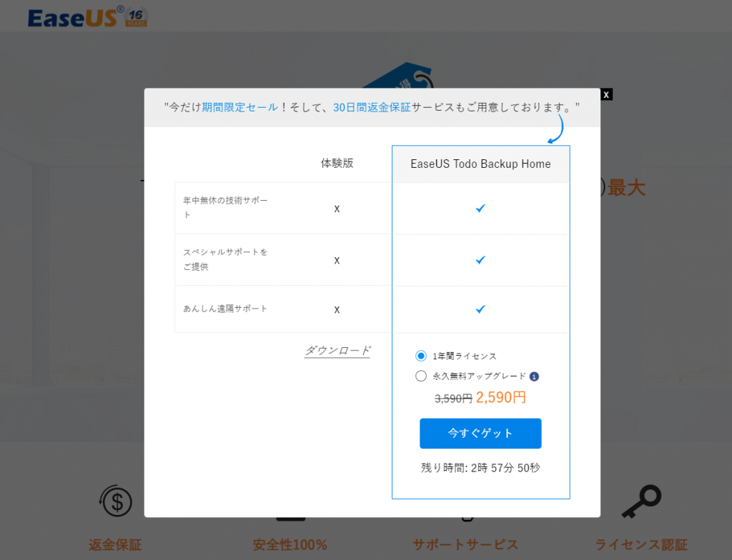The image size is (732, 560).
Task: Click the 返金保証 label in background page
Action: pyautogui.click(x=115, y=544)
